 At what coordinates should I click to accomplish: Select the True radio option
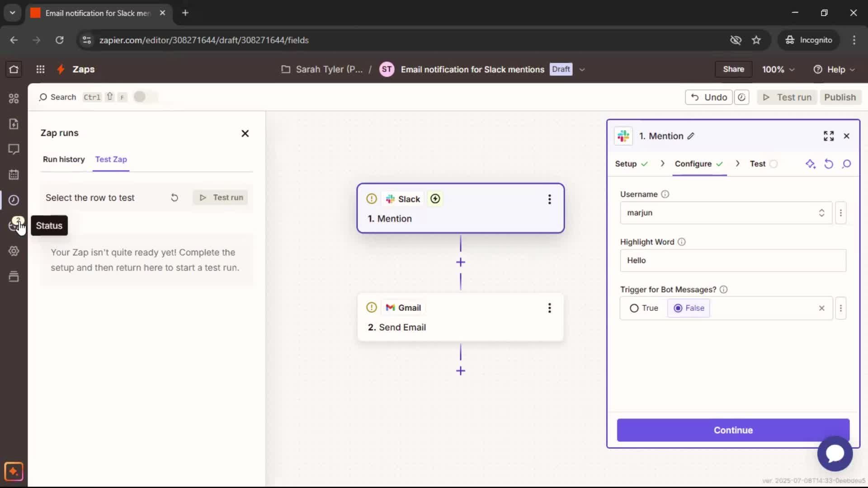pyautogui.click(x=644, y=308)
